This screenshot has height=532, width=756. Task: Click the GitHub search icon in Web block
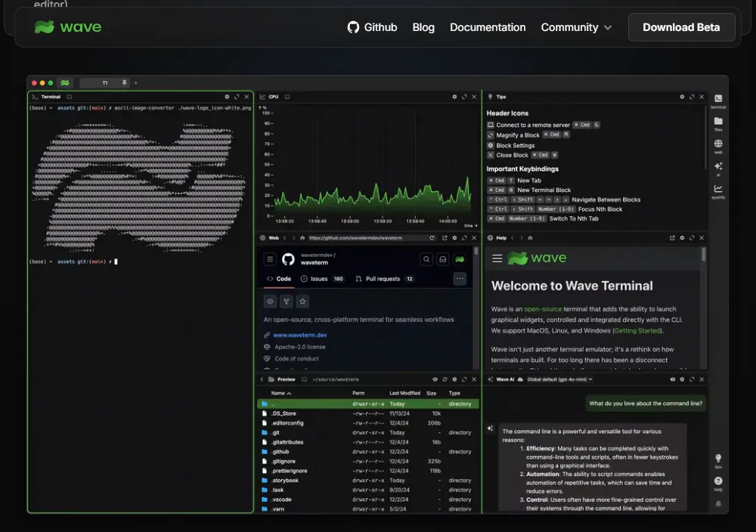click(x=426, y=259)
